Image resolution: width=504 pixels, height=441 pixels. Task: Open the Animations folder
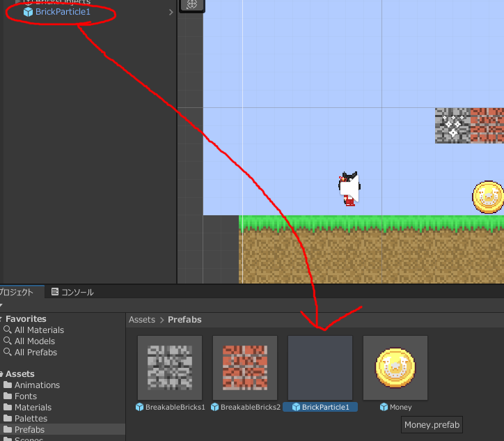click(37, 385)
